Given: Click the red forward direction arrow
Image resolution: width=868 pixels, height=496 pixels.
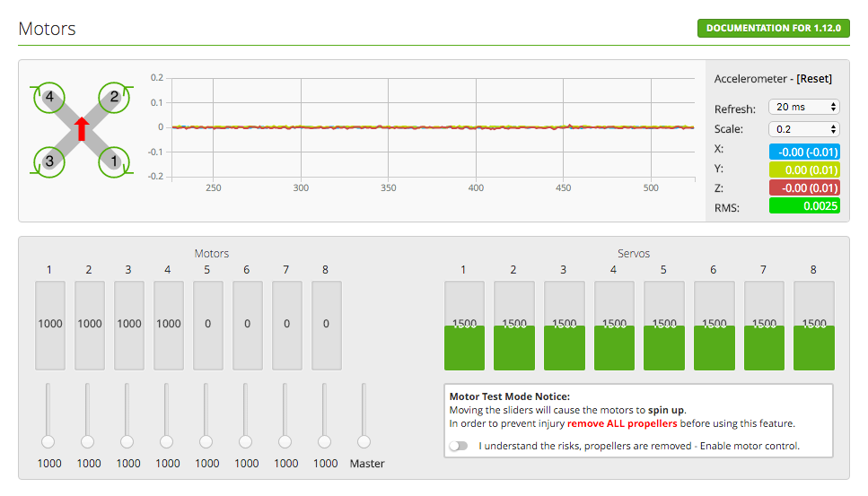Looking at the screenshot, I should (82, 128).
